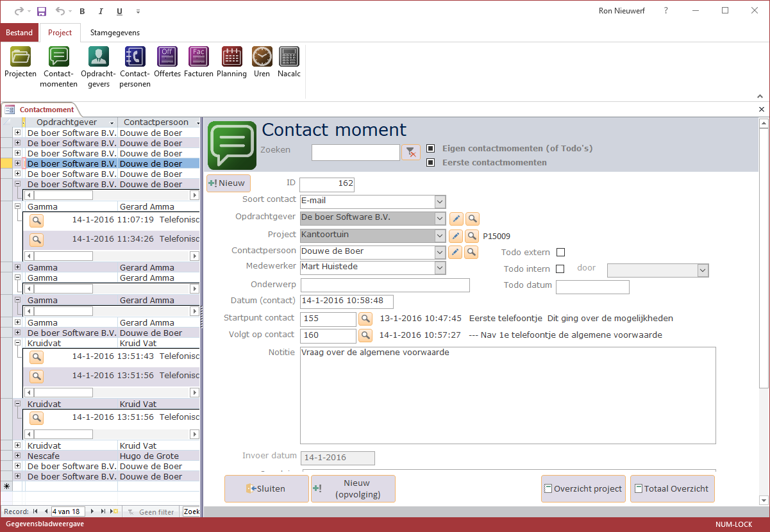Toggle the Todo intern checkbox
Viewport: 770px width, 532px height.
560,269
